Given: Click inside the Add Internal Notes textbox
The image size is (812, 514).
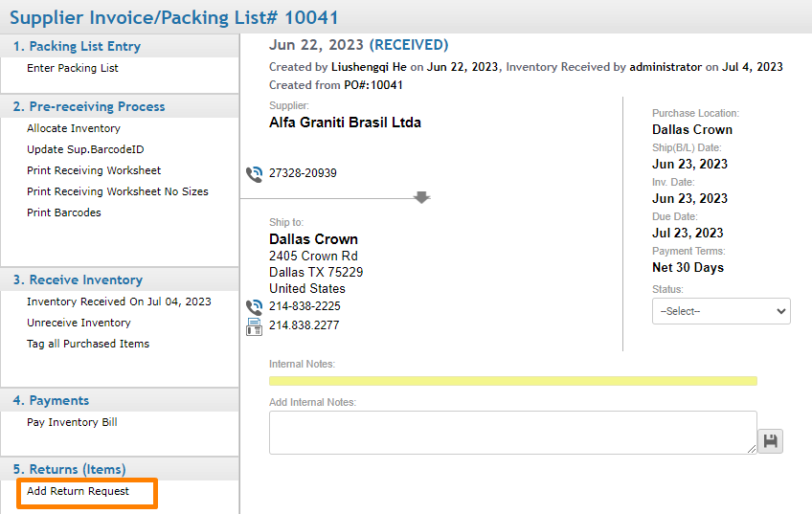Looking at the screenshot, I should click(x=512, y=433).
